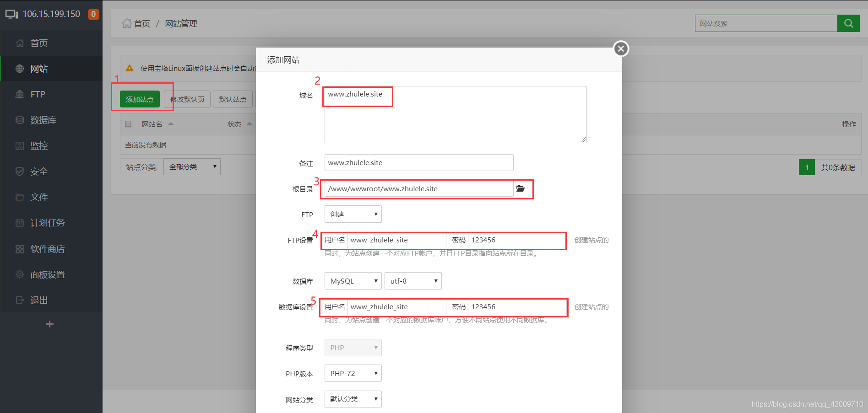Click the home icon in breadcrumb
The width and height of the screenshot is (868, 413).
click(x=126, y=23)
